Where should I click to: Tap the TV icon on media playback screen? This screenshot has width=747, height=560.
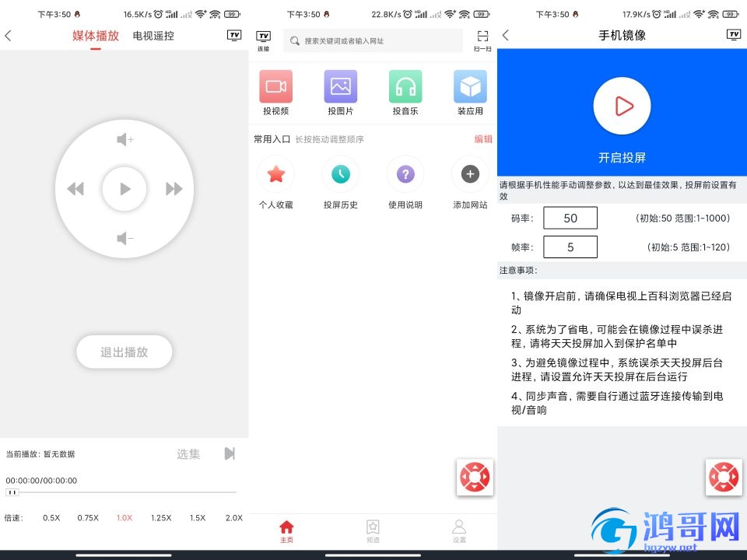(234, 35)
